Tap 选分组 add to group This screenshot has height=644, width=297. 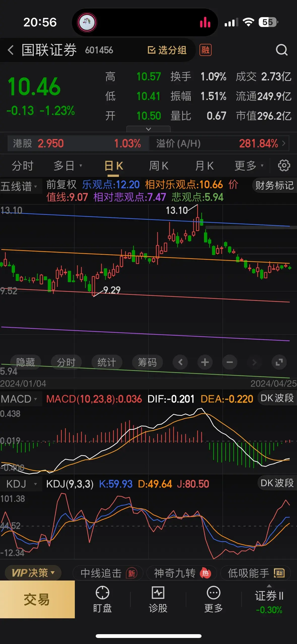[x=167, y=50]
